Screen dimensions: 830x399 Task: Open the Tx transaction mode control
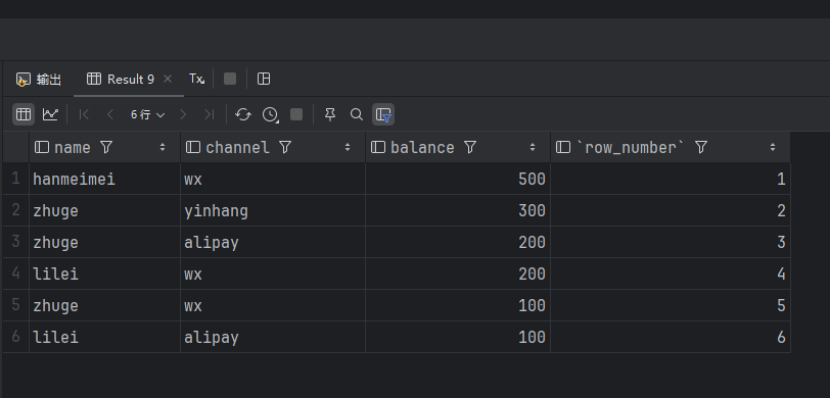click(x=196, y=79)
